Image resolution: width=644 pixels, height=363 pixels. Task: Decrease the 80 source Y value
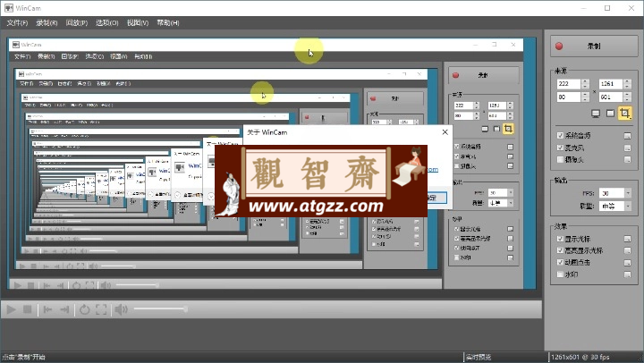pos(585,99)
